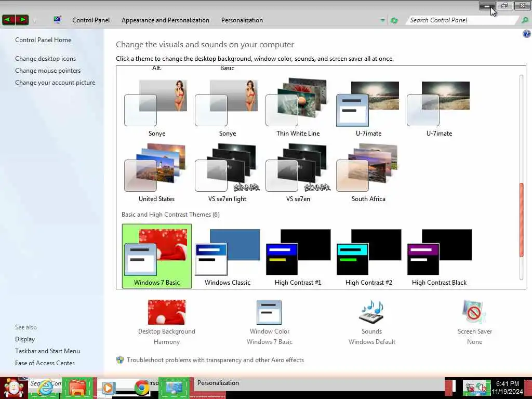This screenshot has width=532, height=399.
Task: Open Ease of Access Center link
Action: coord(45,363)
